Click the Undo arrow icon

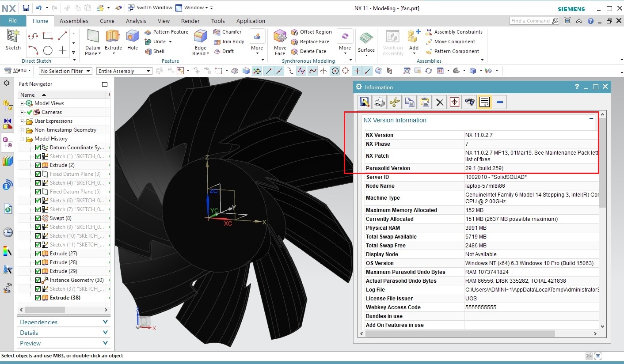pos(39,8)
